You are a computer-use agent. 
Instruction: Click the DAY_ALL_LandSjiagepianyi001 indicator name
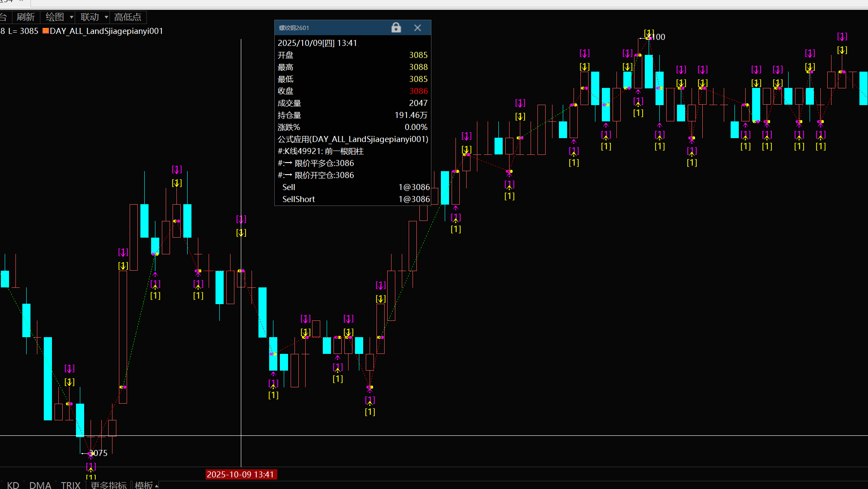tap(106, 31)
